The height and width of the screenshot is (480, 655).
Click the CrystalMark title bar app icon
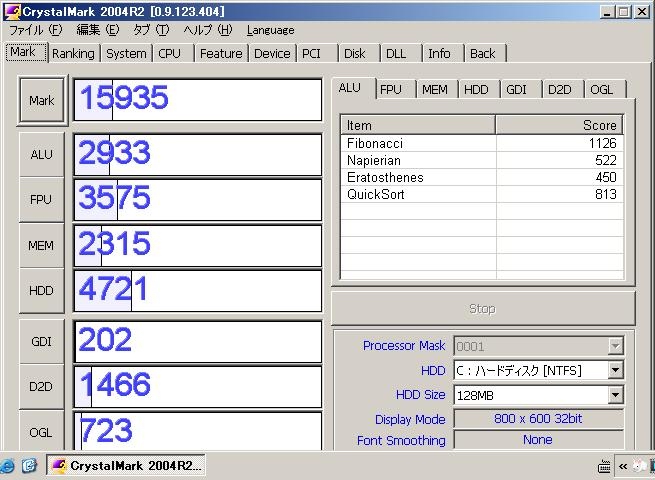pyautogui.click(x=11, y=11)
